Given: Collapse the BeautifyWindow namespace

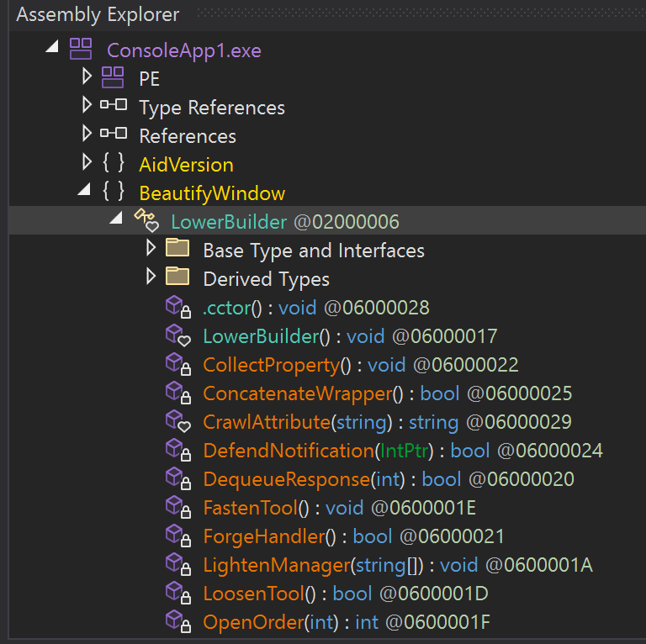Looking at the screenshot, I should pyautogui.click(x=84, y=193).
